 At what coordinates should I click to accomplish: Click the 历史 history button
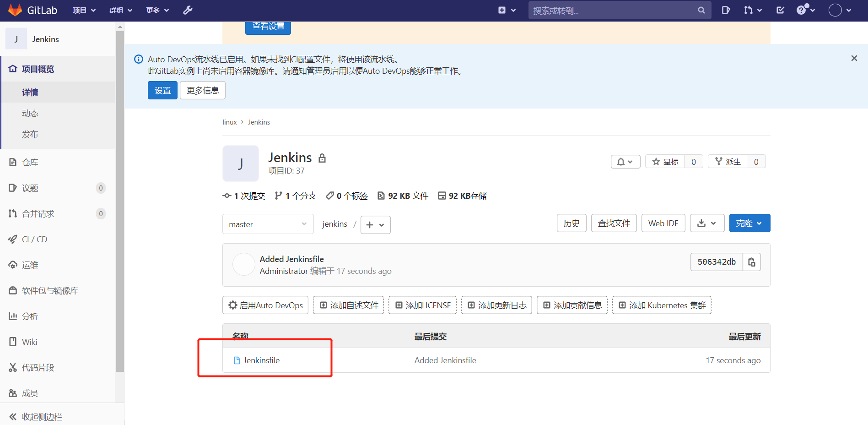point(571,223)
